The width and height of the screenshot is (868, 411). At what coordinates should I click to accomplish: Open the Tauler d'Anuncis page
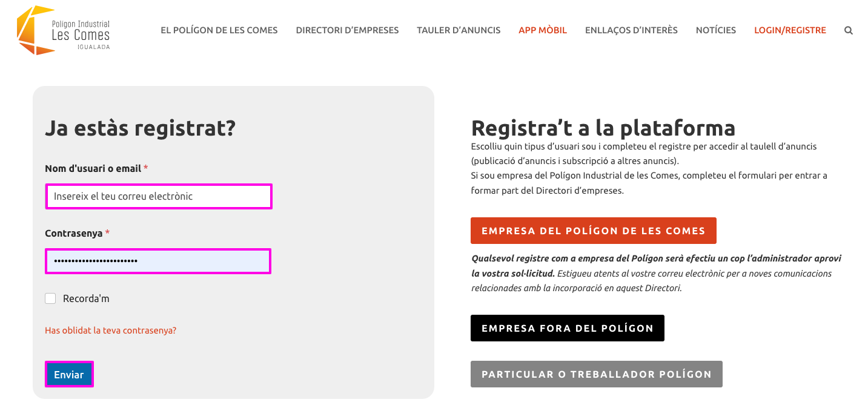(459, 30)
